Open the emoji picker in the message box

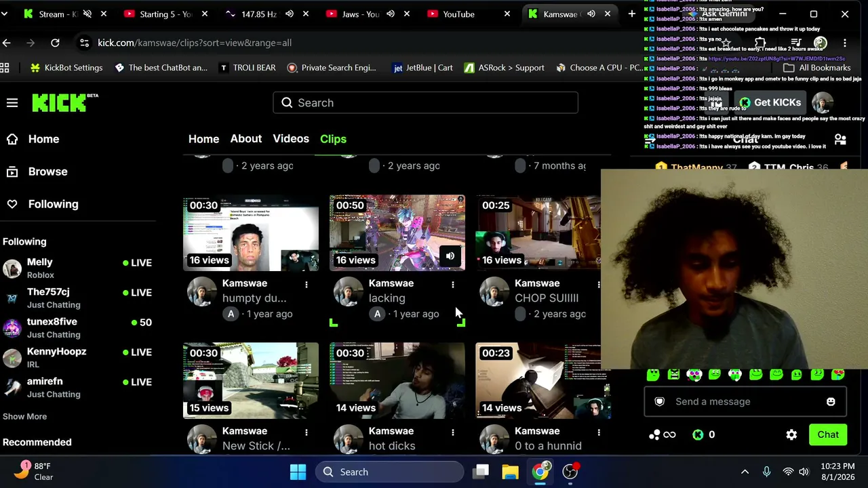831,401
